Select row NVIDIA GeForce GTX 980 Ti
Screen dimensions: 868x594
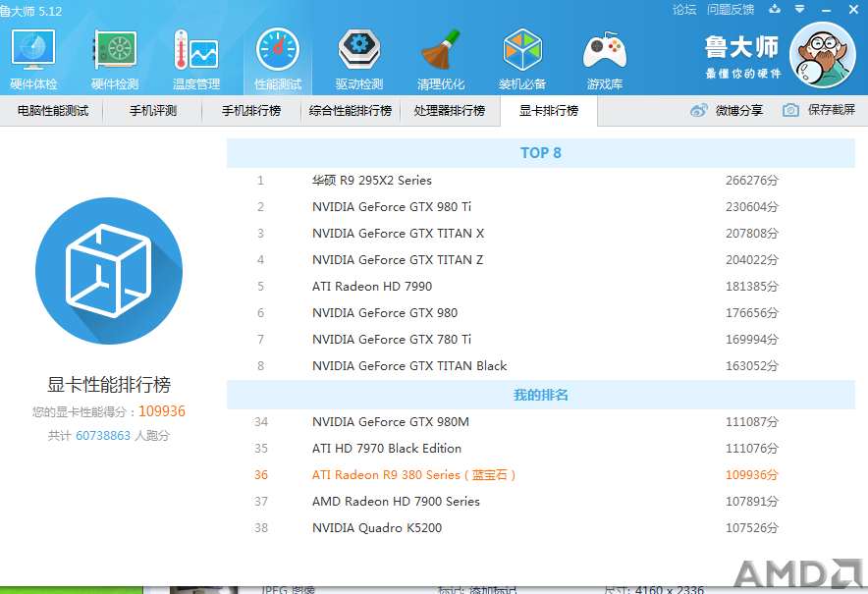pos(541,207)
